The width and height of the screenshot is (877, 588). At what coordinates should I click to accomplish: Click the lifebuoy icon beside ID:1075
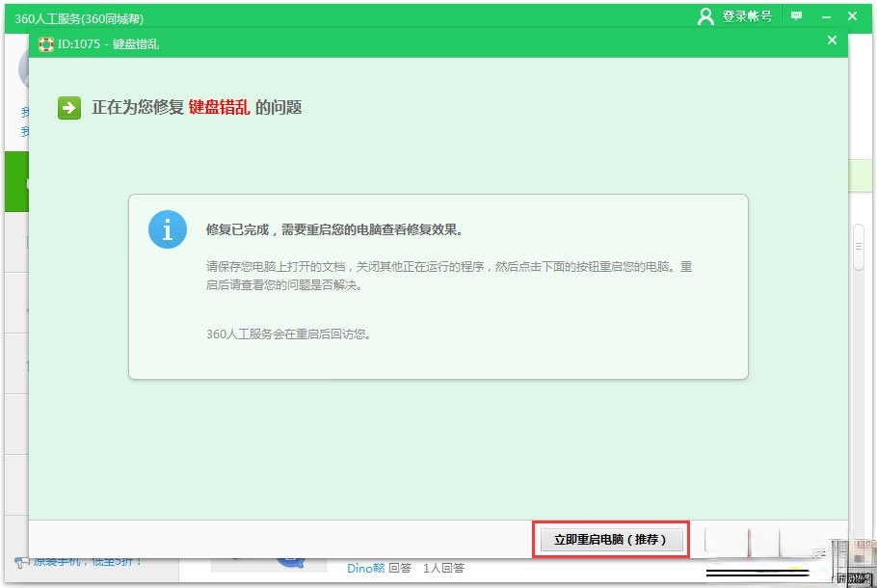46,44
